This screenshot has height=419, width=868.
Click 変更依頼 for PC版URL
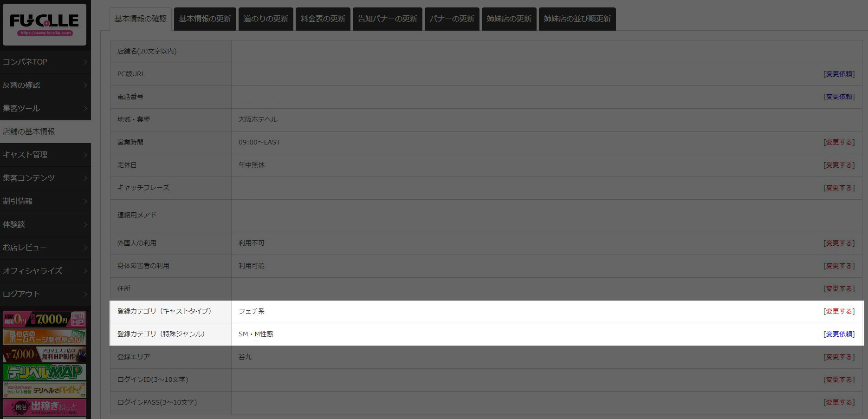coord(839,74)
